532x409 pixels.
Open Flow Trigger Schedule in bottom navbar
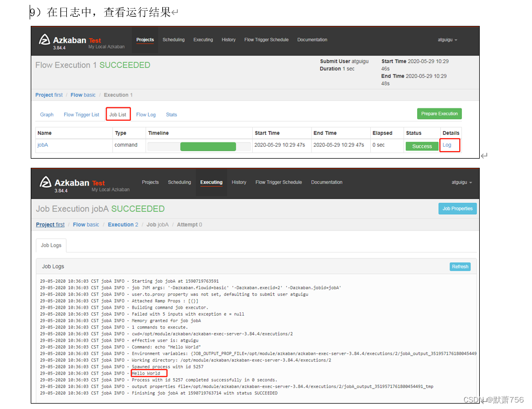[x=279, y=182]
